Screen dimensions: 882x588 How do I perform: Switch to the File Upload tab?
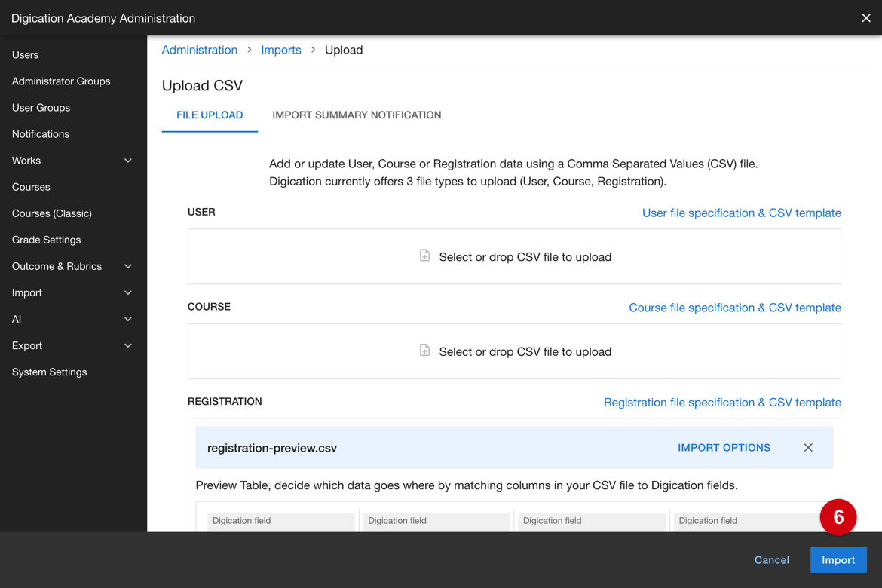210,115
